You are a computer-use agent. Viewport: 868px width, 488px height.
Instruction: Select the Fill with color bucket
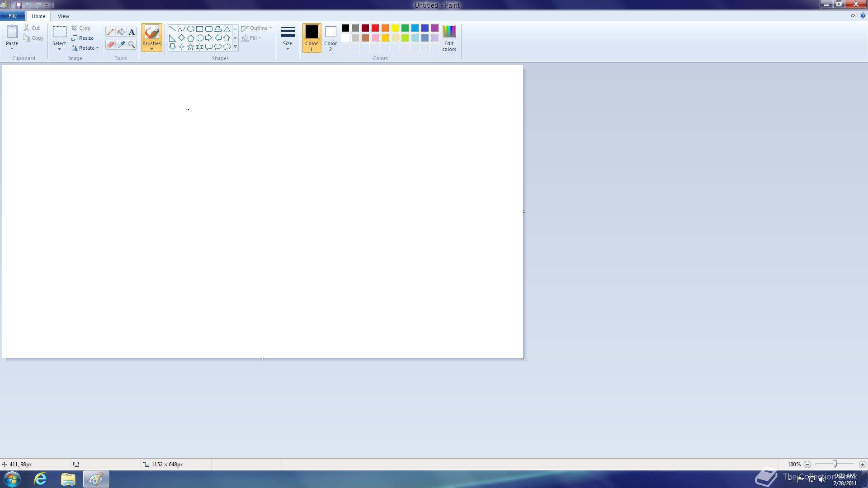tap(121, 32)
